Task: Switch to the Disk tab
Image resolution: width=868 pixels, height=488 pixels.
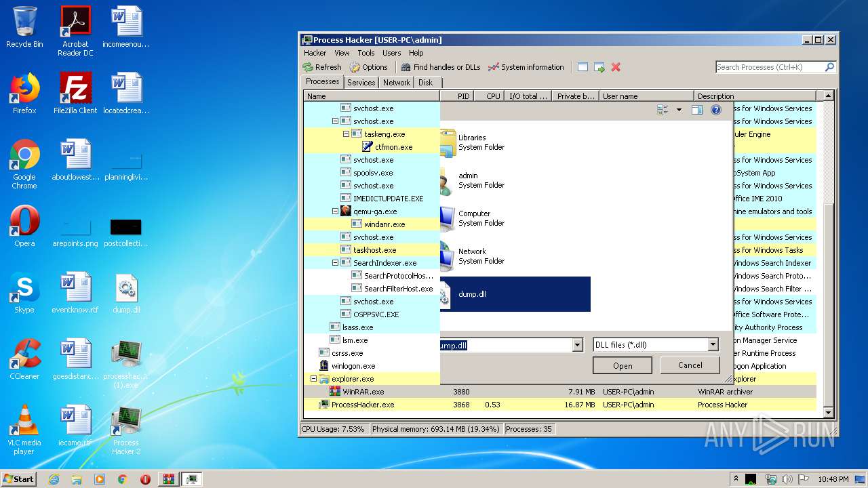Action: click(425, 83)
